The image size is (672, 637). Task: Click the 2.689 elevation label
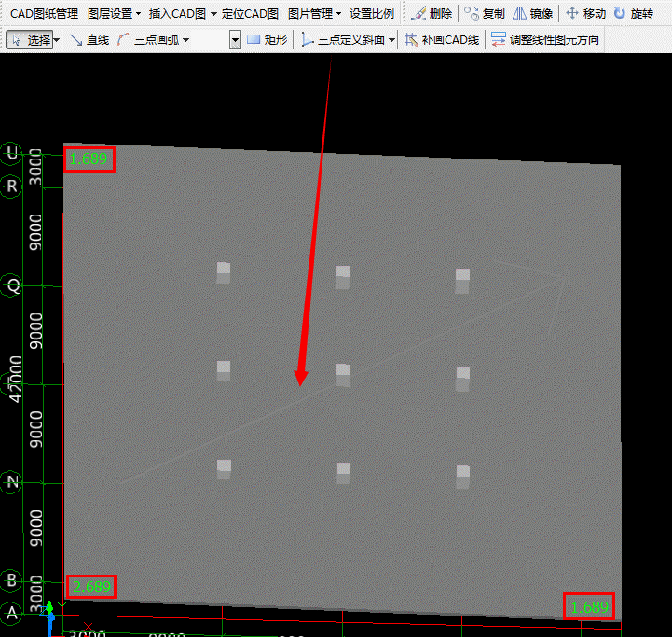(x=91, y=588)
